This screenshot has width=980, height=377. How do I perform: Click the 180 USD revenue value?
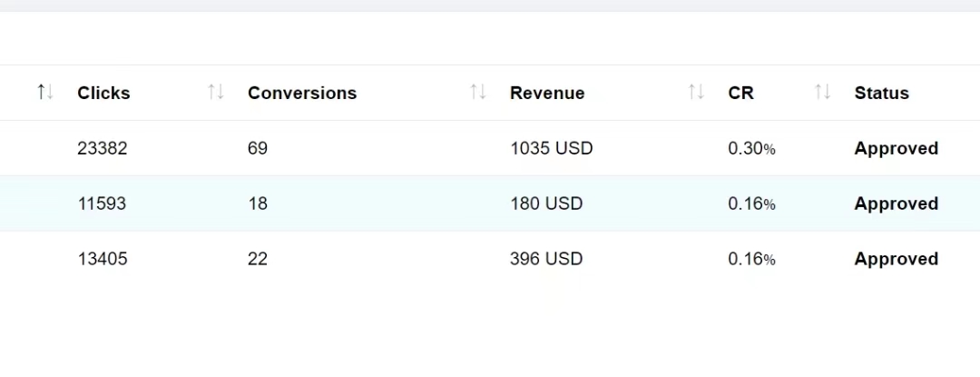click(546, 203)
